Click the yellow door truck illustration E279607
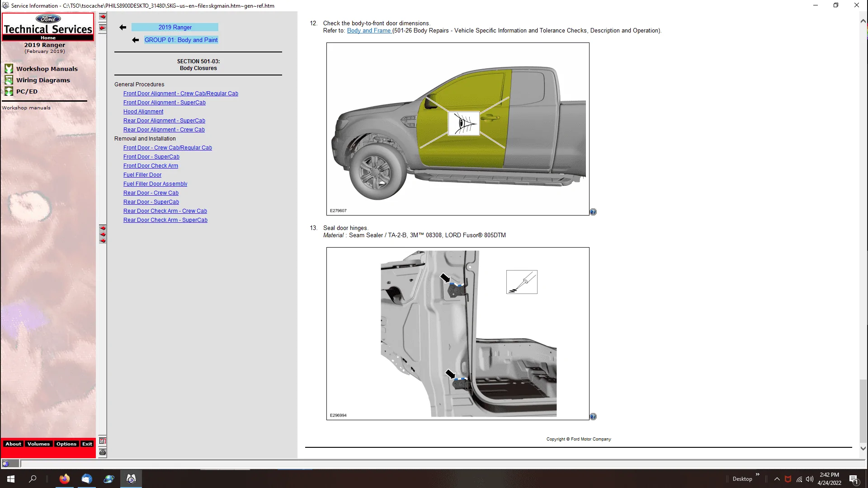The width and height of the screenshot is (868, 488). (x=458, y=129)
